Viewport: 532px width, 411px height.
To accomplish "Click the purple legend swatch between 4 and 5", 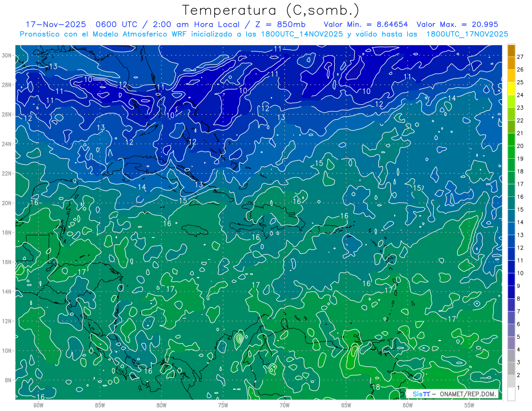I will (x=511, y=343).
